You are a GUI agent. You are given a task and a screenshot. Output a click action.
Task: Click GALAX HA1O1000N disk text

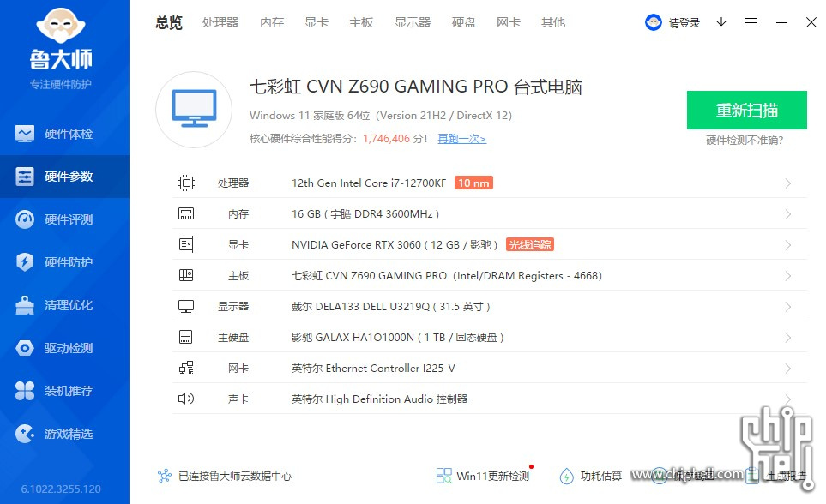(398, 337)
